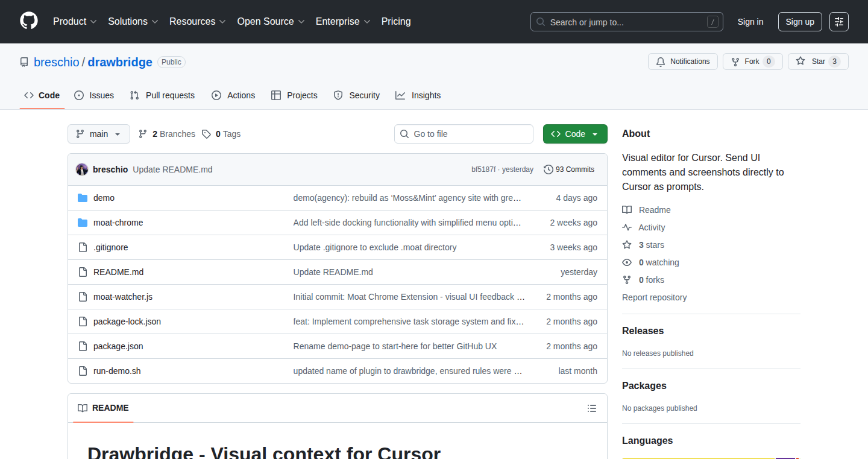Select the README tab heading
Viewport: 868px width, 459px height.
[103, 408]
